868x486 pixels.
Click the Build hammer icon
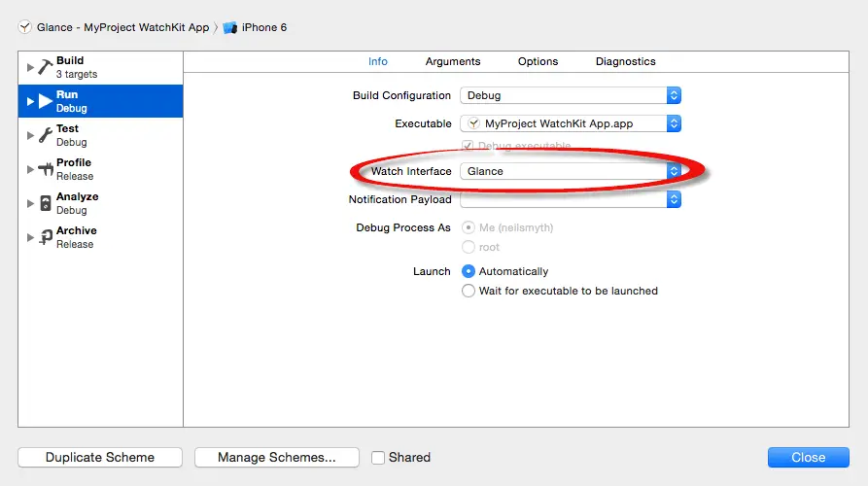pos(46,67)
